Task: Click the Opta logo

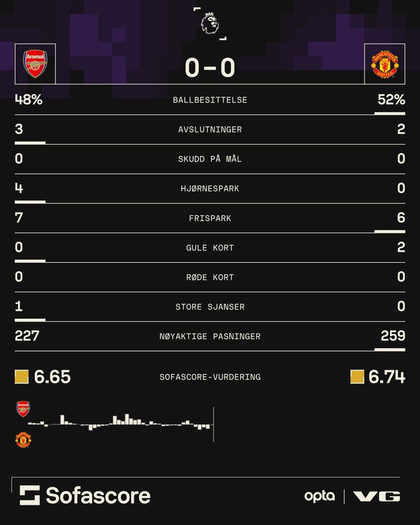Action: pyautogui.click(x=319, y=496)
